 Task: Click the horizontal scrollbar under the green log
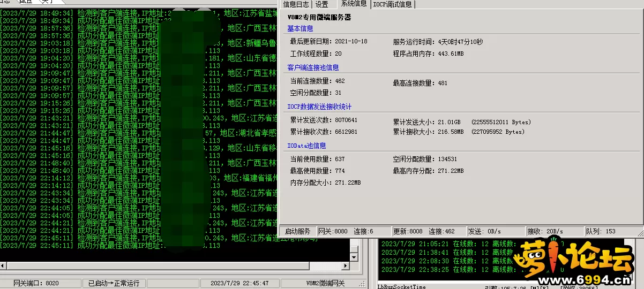pos(174,265)
